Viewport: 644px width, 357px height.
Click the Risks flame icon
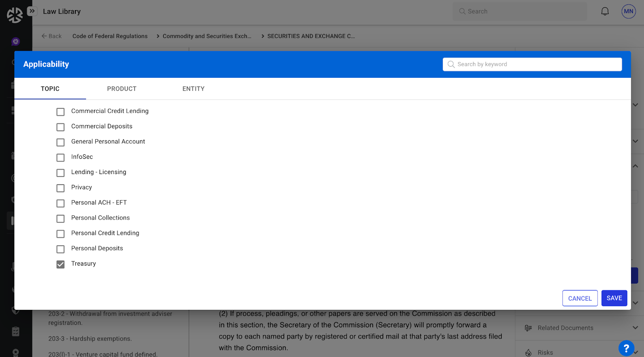(528, 353)
